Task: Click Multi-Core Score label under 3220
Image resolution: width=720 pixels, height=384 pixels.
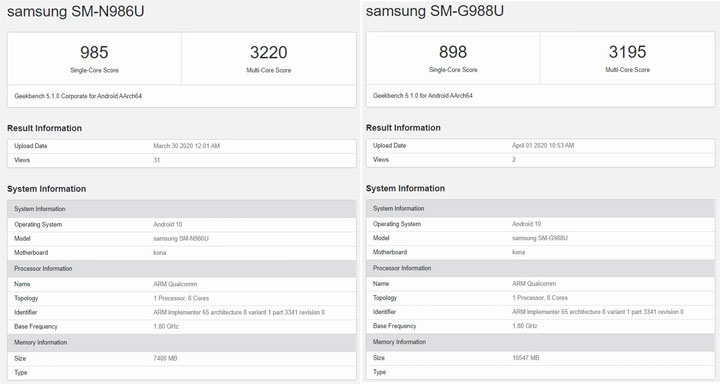Action: pos(269,70)
